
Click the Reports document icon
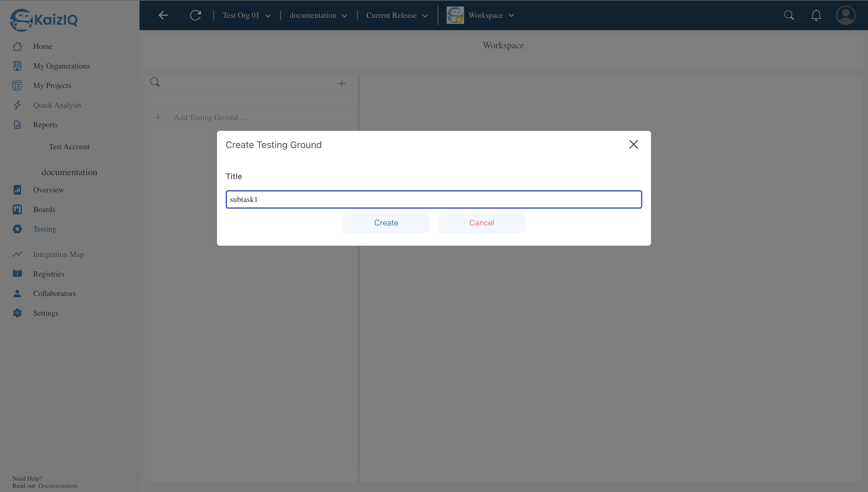(x=17, y=125)
